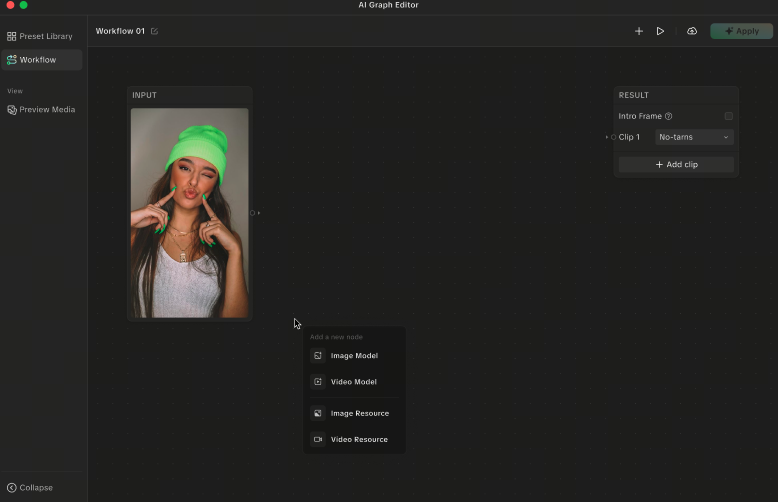The height and width of the screenshot is (502, 778).
Task: Click the Apply button
Action: (741, 31)
